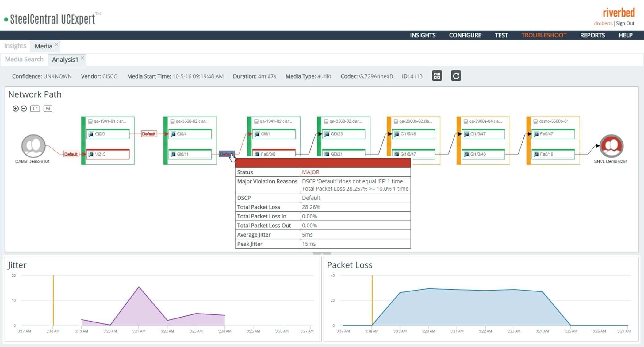
Task: Open the TROUBLESHOOT menu
Action: click(544, 35)
